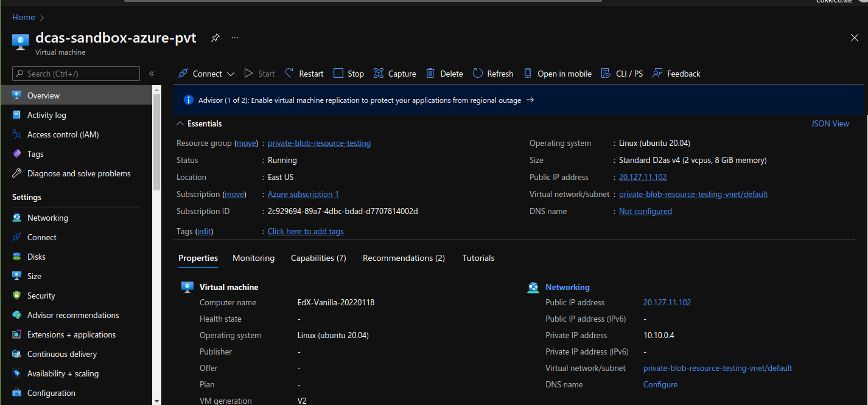Click the edit link beside Tags
Screen dimensions: 868x405
205,231
